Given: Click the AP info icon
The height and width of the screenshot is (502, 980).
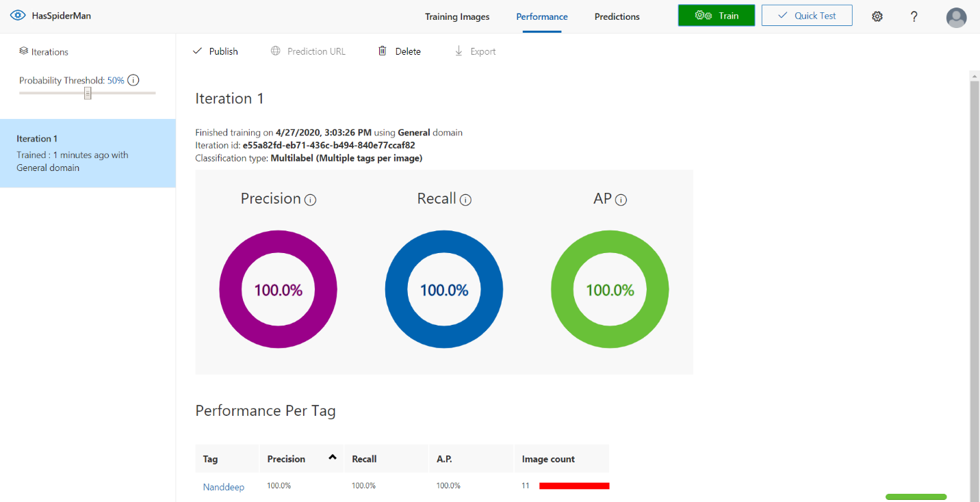Looking at the screenshot, I should click(x=621, y=200).
